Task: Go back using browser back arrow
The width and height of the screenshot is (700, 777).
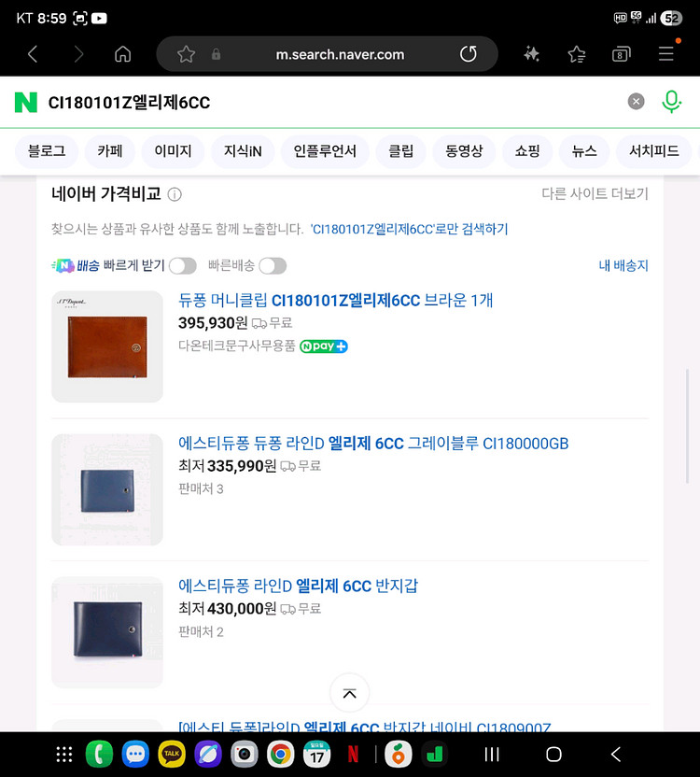Action: tap(33, 54)
